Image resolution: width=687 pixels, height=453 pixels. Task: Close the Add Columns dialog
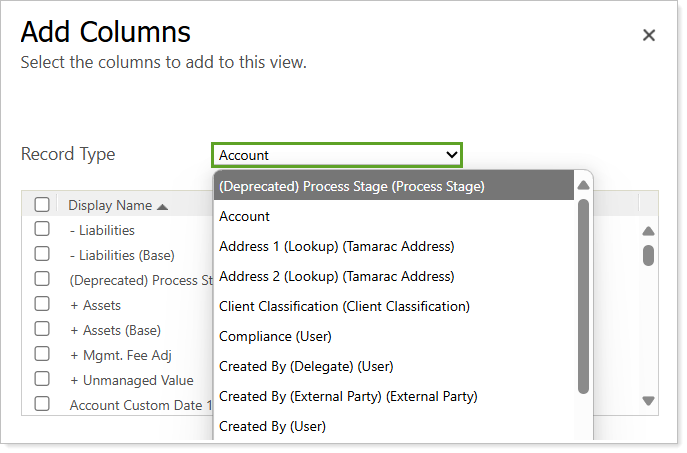(x=648, y=35)
